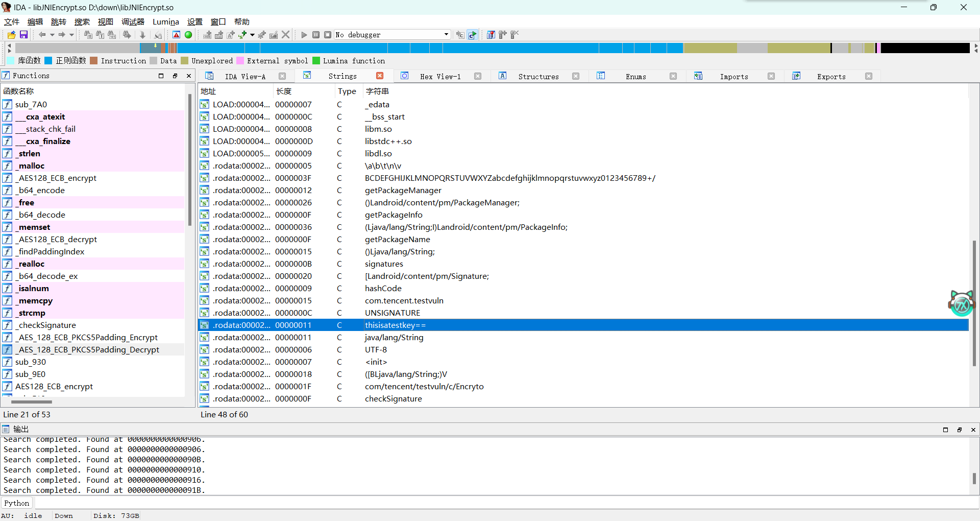Viewport: 980px width, 521px height.
Task: Click the asterisk star toolbar icon
Action: click(x=262, y=35)
